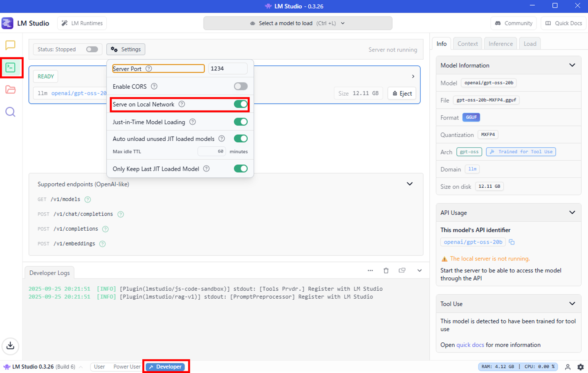Turn off Just-in-Time Model Loading
The width and height of the screenshot is (588, 373).
click(x=240, y=122)
